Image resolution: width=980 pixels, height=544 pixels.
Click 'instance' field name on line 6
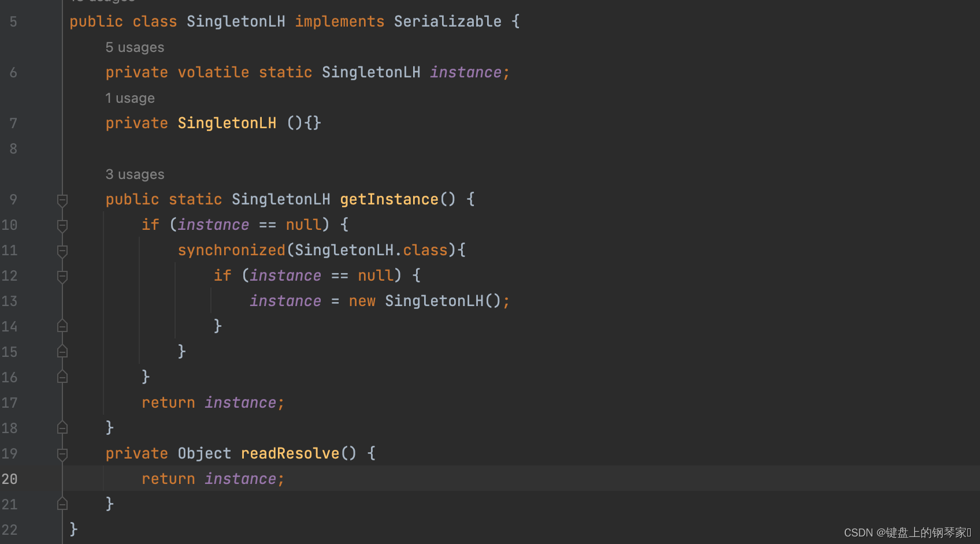click(x=466, y=73)
